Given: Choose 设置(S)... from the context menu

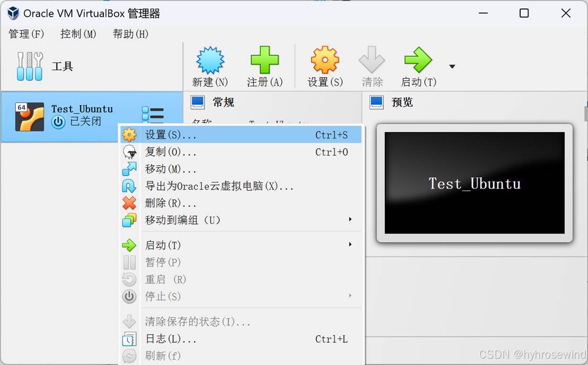Looking at the screenshot, I should (x=240, y=135).
